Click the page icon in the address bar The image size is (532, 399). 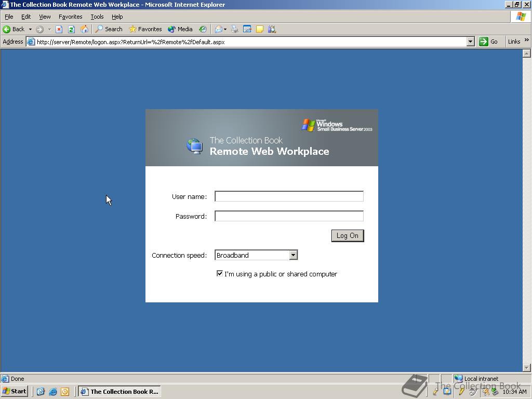coord(31,42)
